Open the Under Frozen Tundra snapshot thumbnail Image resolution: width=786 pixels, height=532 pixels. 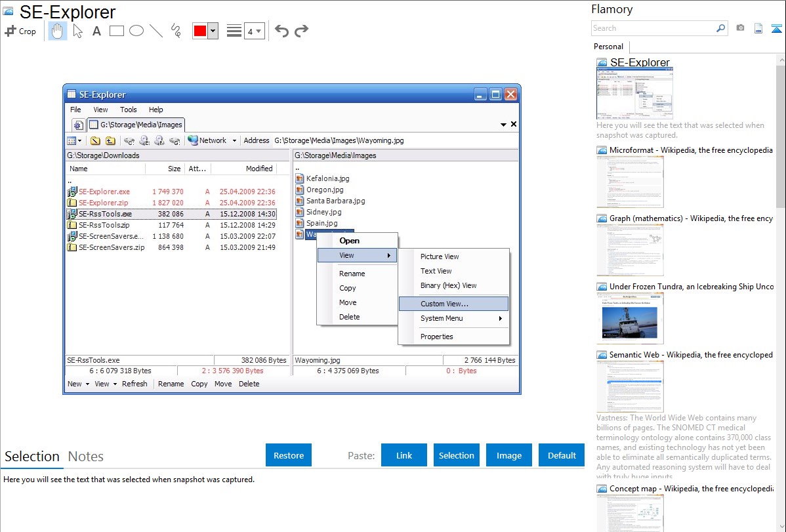(630, 319)
